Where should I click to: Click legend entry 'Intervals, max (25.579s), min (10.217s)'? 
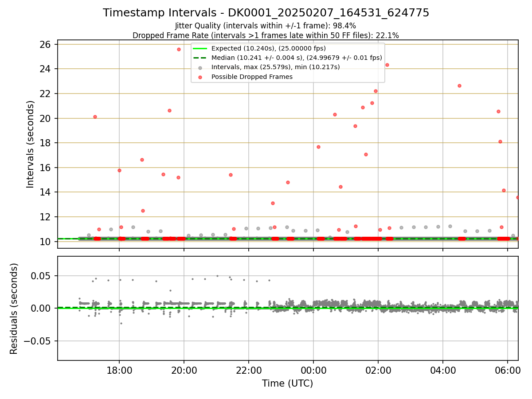click(x=276, y=67)
